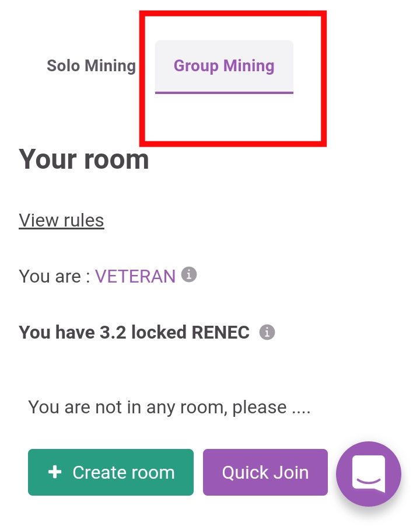
Task: Click the plus icon on Create room
Action: tap(55, 472)
